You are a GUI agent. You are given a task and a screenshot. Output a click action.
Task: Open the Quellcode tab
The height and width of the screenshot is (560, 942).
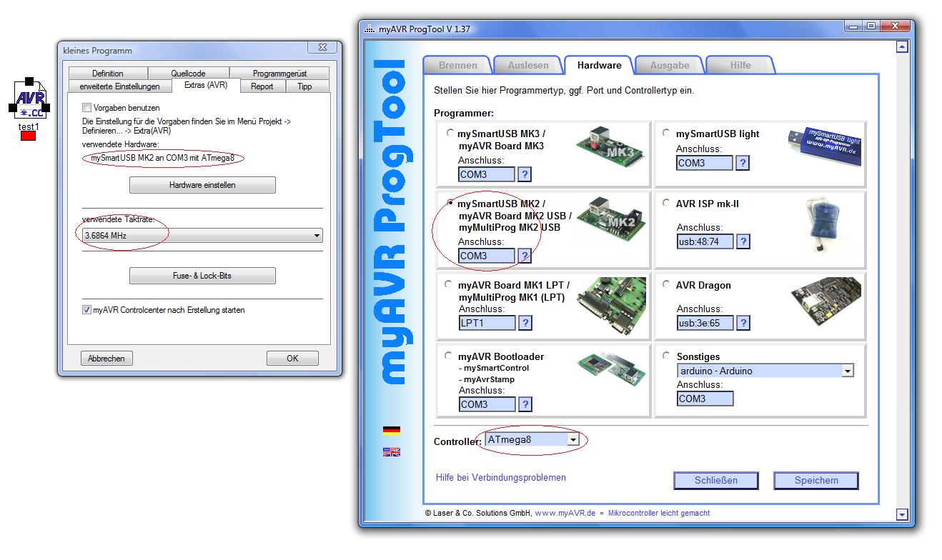[x=188, y=74]
